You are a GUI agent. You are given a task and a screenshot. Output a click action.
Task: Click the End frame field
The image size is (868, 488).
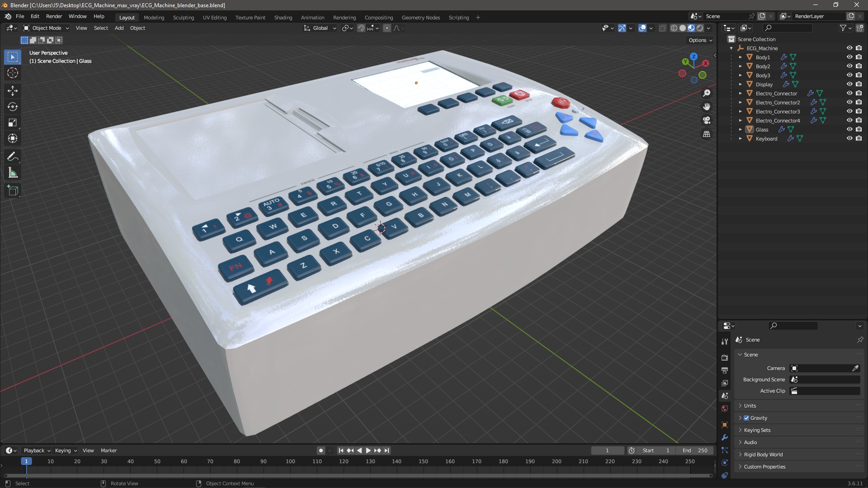695,450
